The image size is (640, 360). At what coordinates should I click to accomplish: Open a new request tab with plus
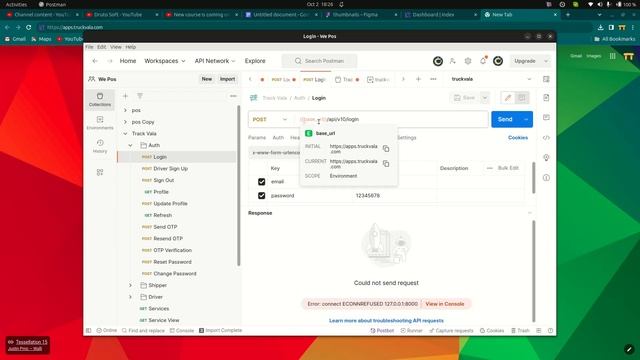pyautogui.click(x=418, y=79)
